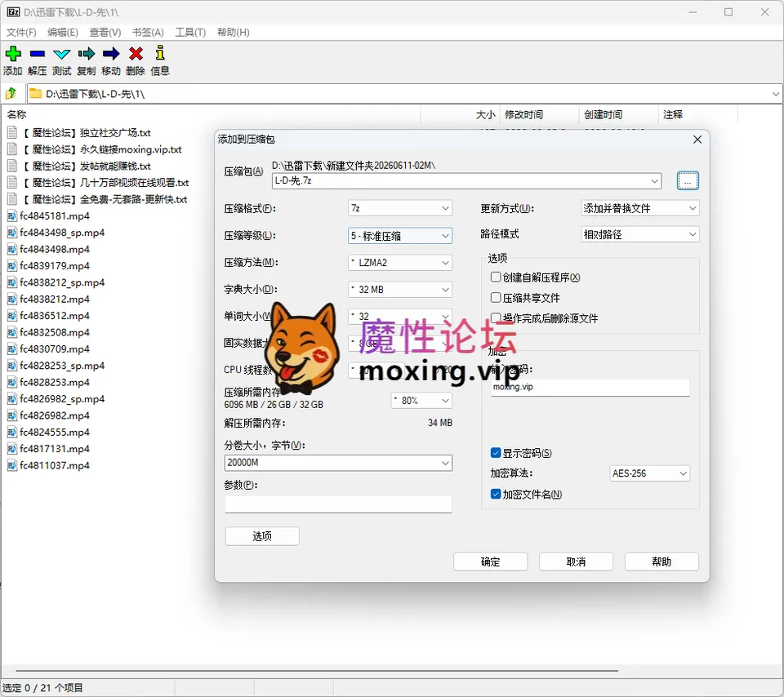This screenshot has width=784, height=697.
Task: Click text file icon of 独立社交广场.txt
Action: (12, 133)
